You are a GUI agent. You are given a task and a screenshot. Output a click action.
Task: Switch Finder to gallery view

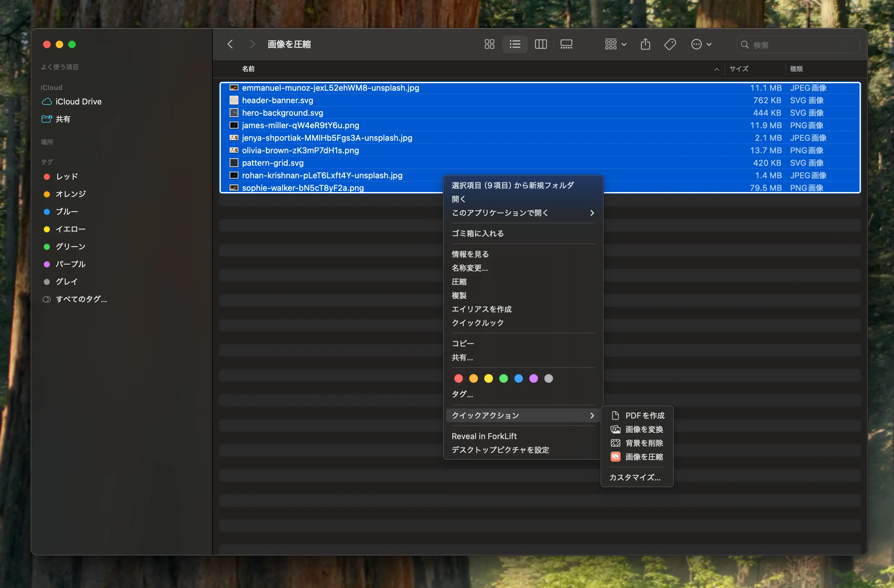566,44
